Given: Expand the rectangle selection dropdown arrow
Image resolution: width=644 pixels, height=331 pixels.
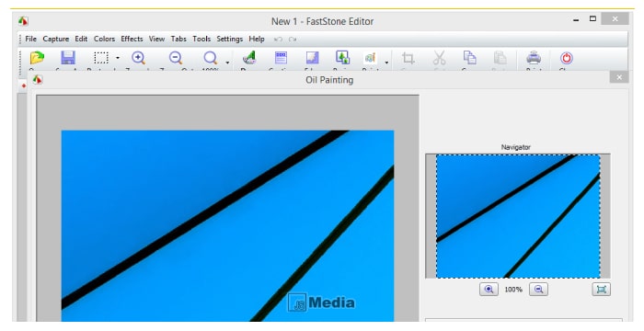Looking at the screenshot, I should tap(118, 58).
